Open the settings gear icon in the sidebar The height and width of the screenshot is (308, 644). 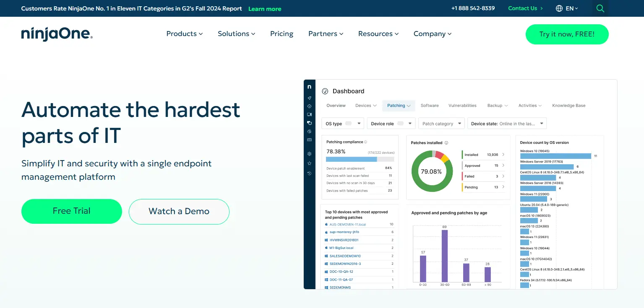click(x=309, y=154)
